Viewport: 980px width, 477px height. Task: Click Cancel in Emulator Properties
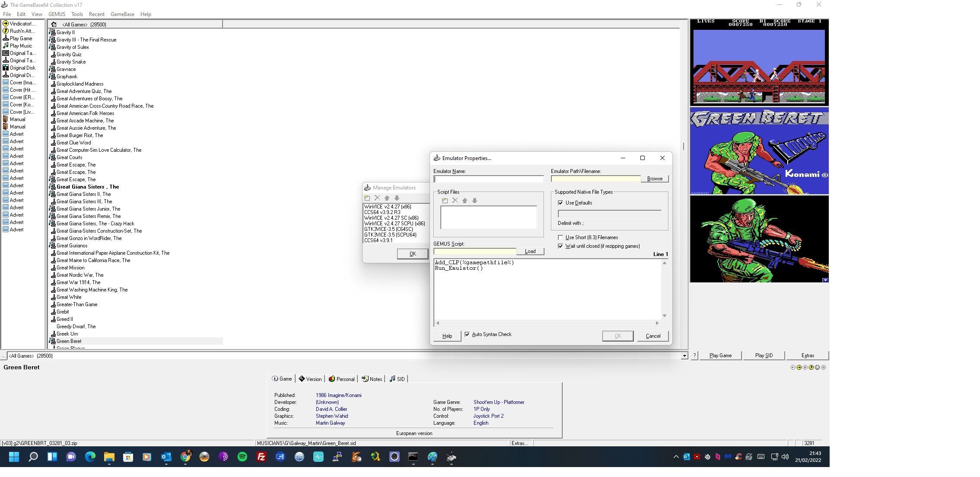[653, 336]
